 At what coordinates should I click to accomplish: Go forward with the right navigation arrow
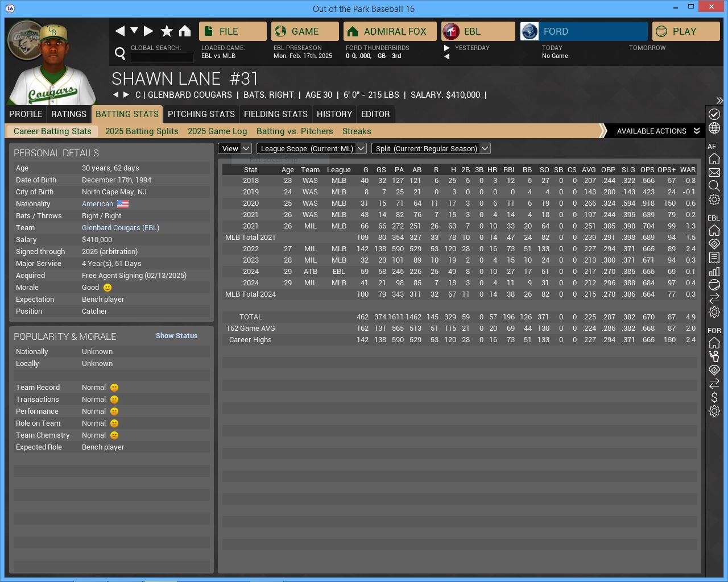point(148,31)
